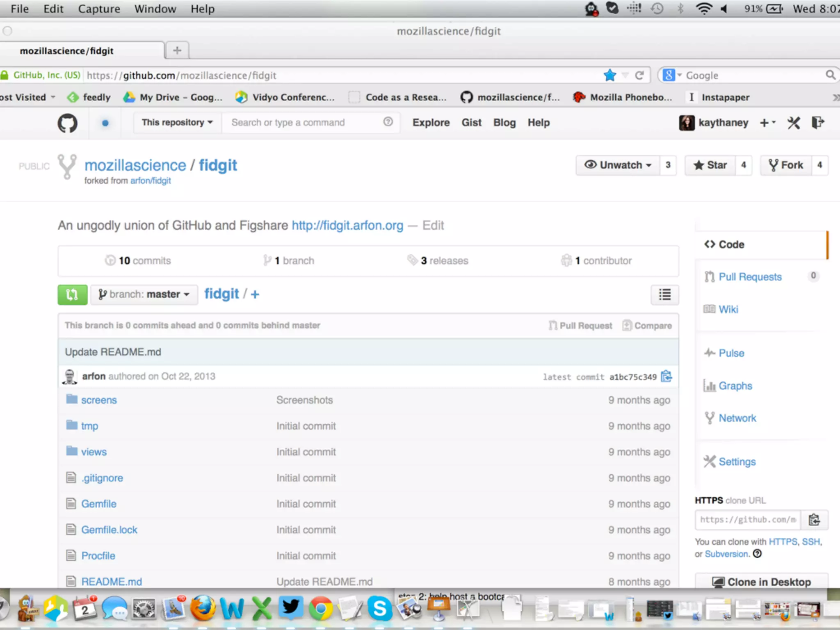Copy the HTTPS clone URL to clipboard
Screen dimensions: 840x630
[x=814, y=520]
